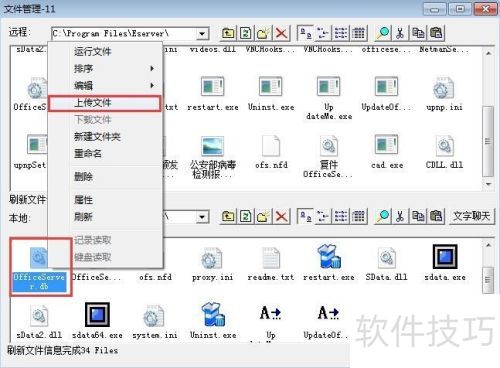This screenshot has width=500, height=368.
Task: Open the local (本地) path dropdown arrow
Action: 202,217
